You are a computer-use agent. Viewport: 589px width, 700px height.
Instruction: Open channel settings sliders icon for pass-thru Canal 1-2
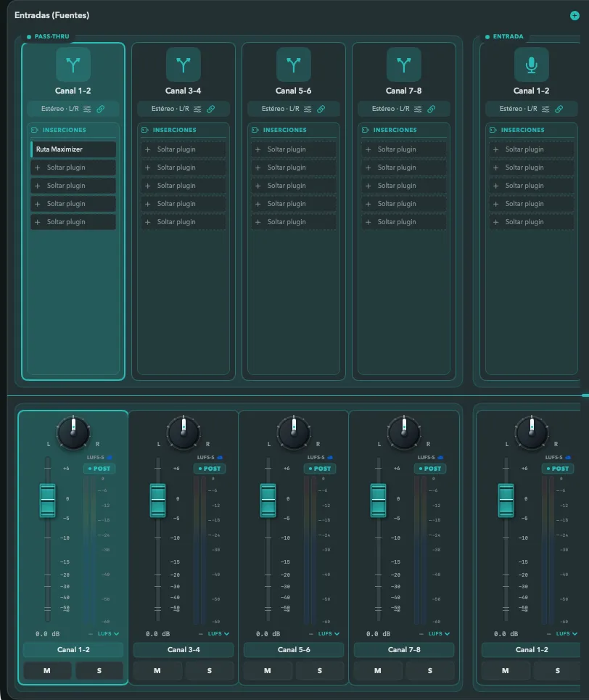87,109
